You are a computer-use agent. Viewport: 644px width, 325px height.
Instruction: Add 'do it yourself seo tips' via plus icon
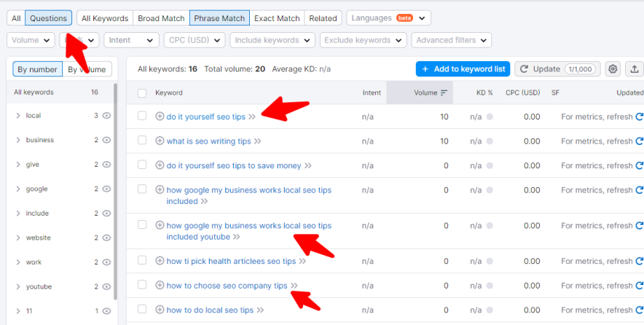(160, 117)
